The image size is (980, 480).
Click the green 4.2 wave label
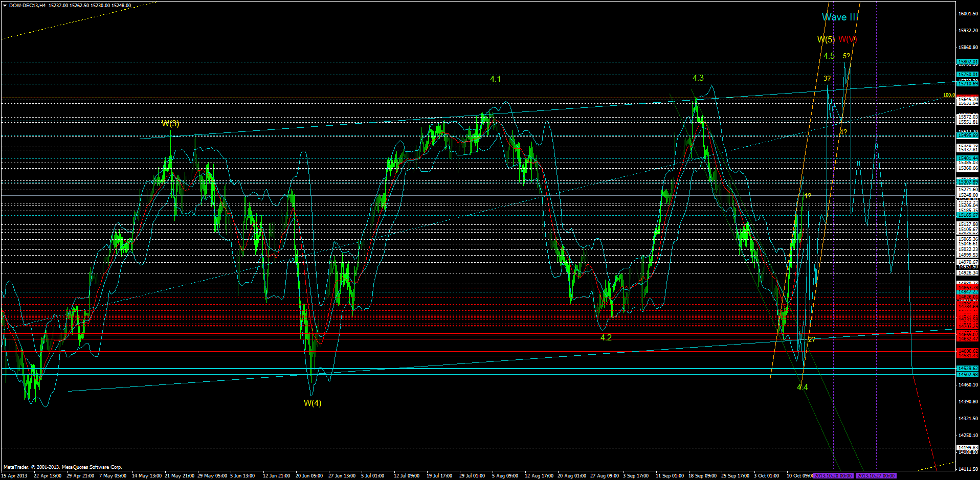point(605,337)
